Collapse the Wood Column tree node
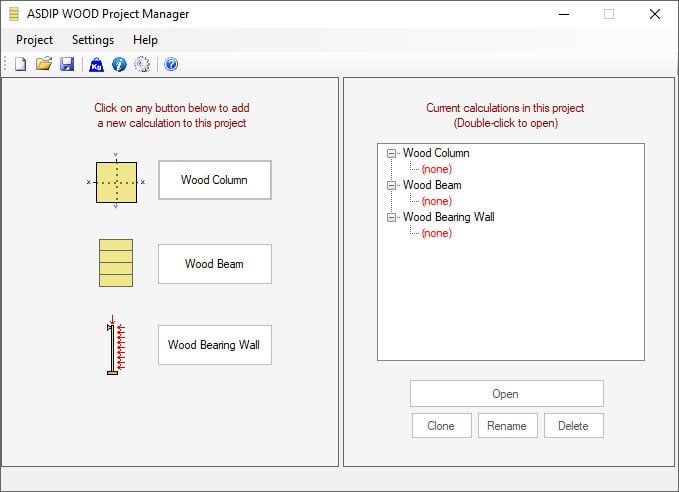The width and height of the screenshot is (679, 492). [392, 154]
